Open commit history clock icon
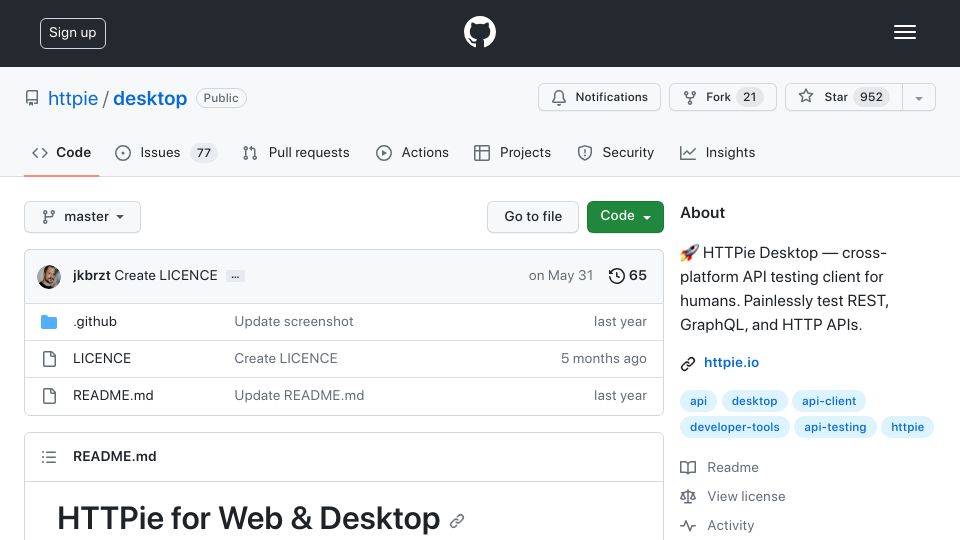This screenshot has height=540, width=960. tap(617, 276)
